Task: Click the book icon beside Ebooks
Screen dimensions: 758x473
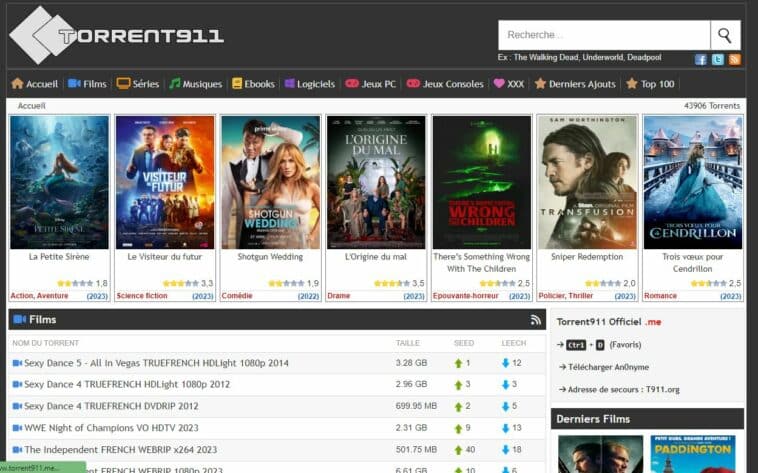Action: pyautogui.click(x=237, y=84)
